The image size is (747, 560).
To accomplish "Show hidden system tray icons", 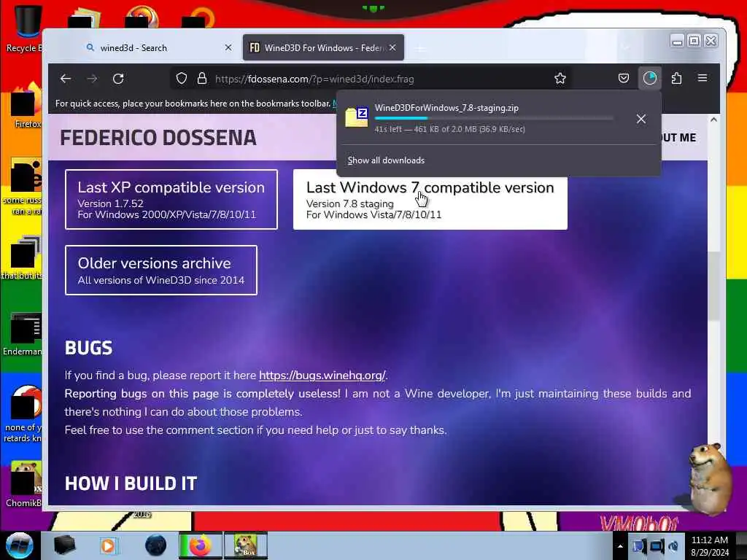I will coord(620,546).
